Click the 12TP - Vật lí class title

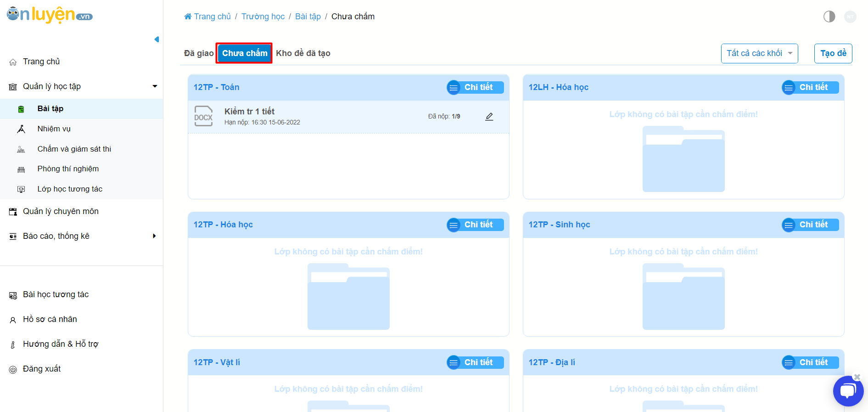click(x=217, y=362)
